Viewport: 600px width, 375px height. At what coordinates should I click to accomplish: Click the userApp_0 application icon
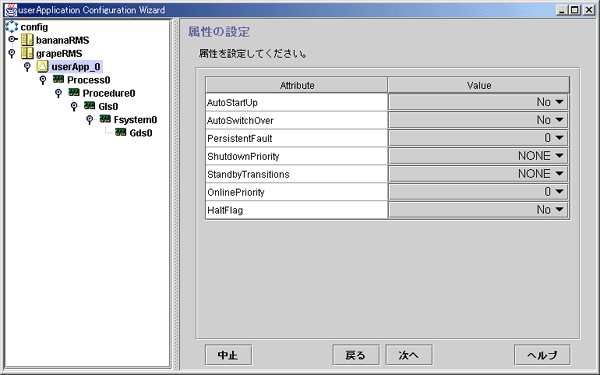click(x=42, y=66)
